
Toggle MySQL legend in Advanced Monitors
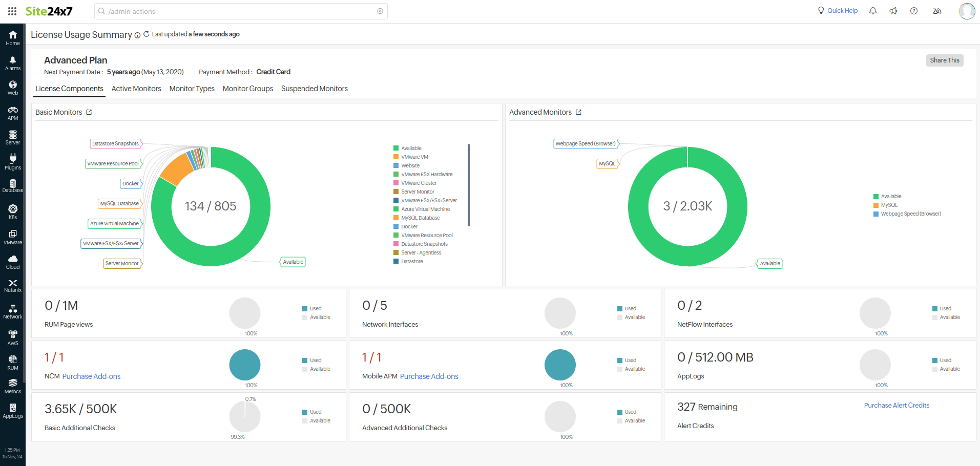pos(888,205)
